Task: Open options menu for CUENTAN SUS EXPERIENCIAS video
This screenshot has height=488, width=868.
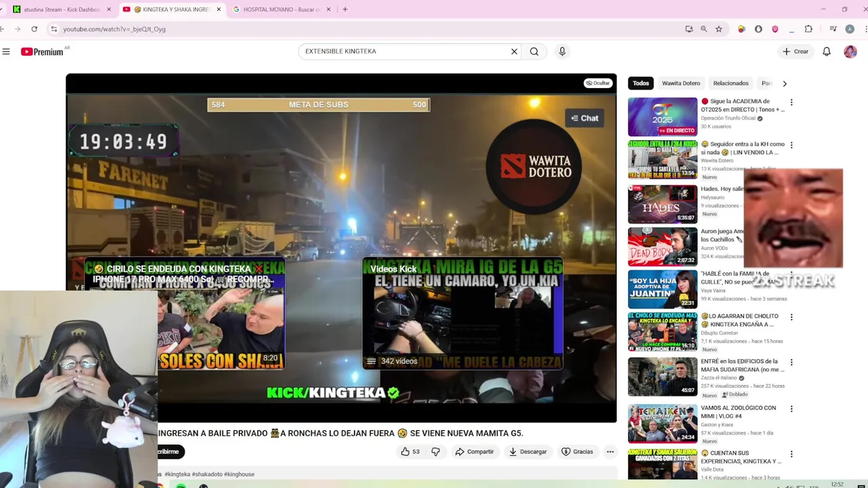Action: coord(791,454)
